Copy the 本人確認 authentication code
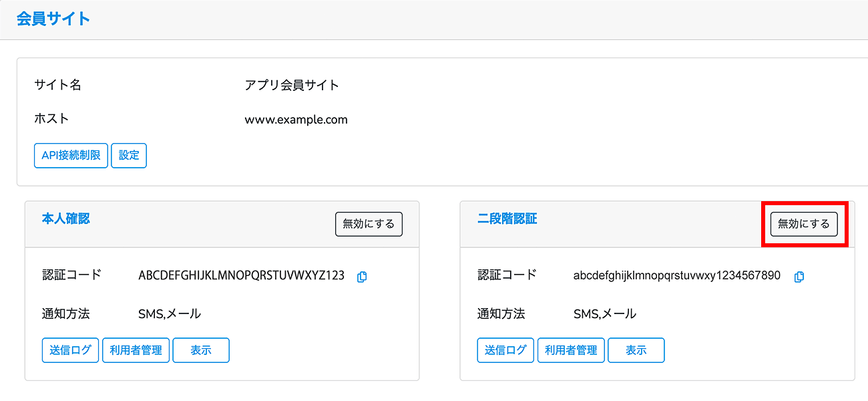Viewport: 868px width, 401px height. coord(362,277)
